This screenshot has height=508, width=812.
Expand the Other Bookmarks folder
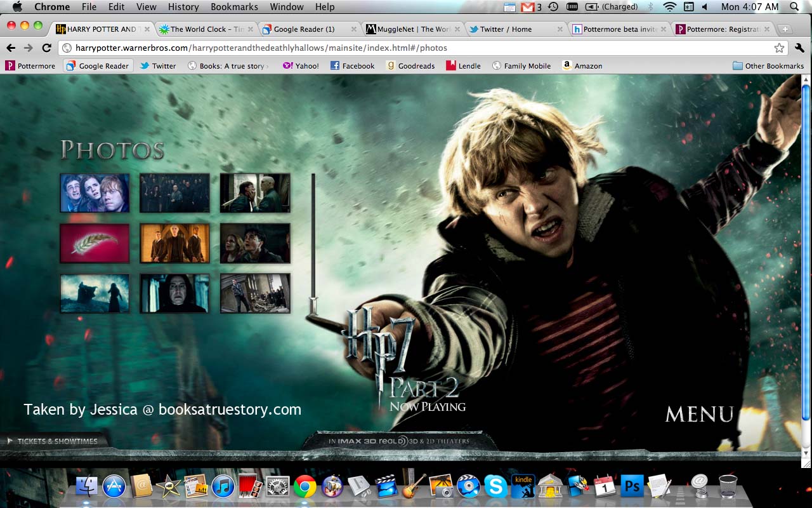(768, 66)
